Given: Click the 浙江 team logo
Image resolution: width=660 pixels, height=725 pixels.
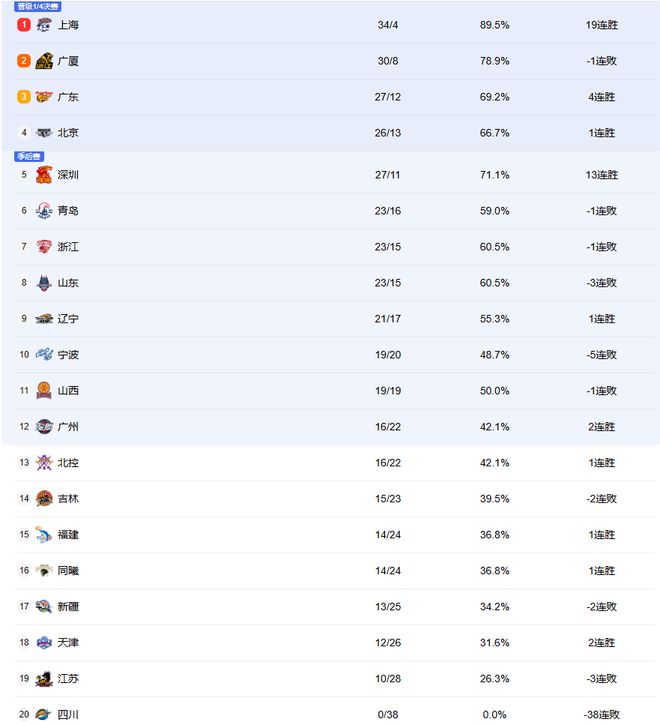Looking at the screenshot, I should click(x=43, y=247).
